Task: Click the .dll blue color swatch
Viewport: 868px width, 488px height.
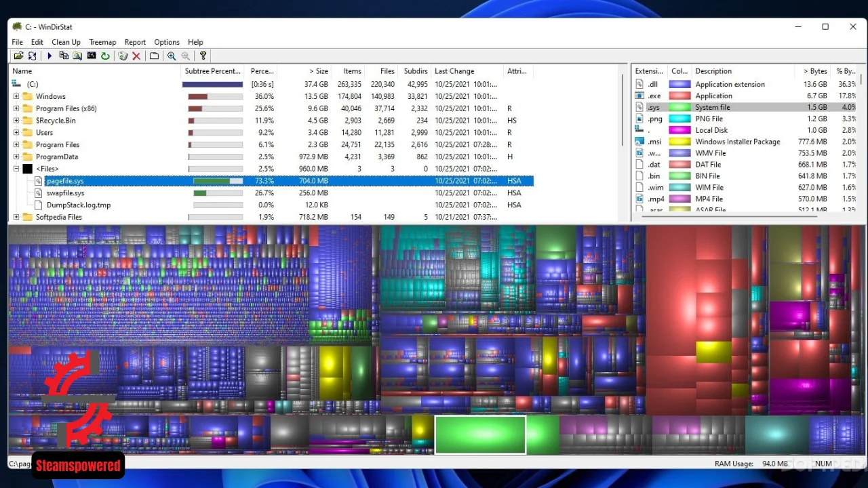Action: [679, 84]
